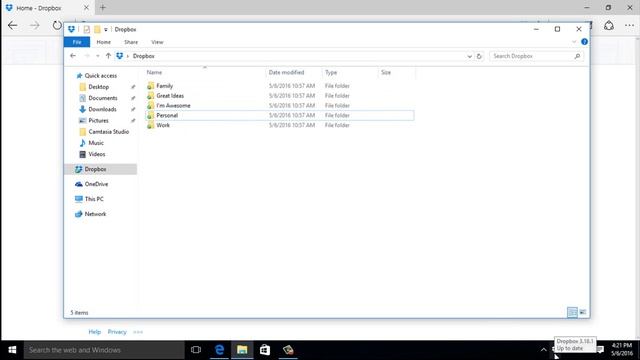Select Quick access in the navigation pane
Viewport: 640px width, 360px height.
[100, 76]
